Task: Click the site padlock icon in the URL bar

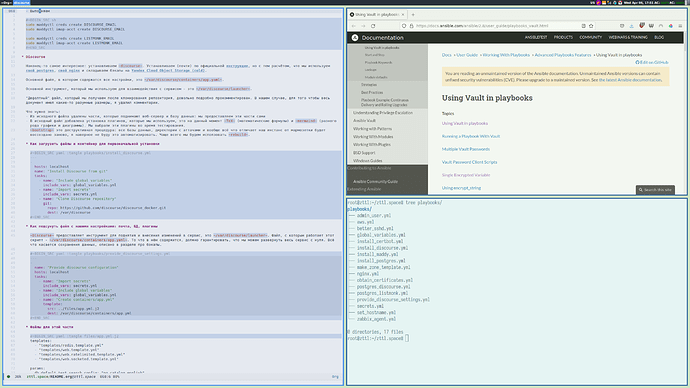Action: click(411, 26)
